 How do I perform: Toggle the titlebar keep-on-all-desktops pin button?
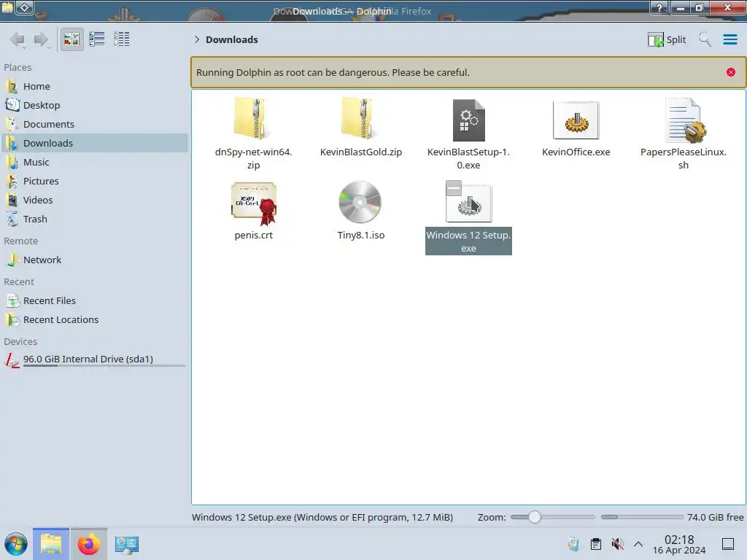pos(25,7)
